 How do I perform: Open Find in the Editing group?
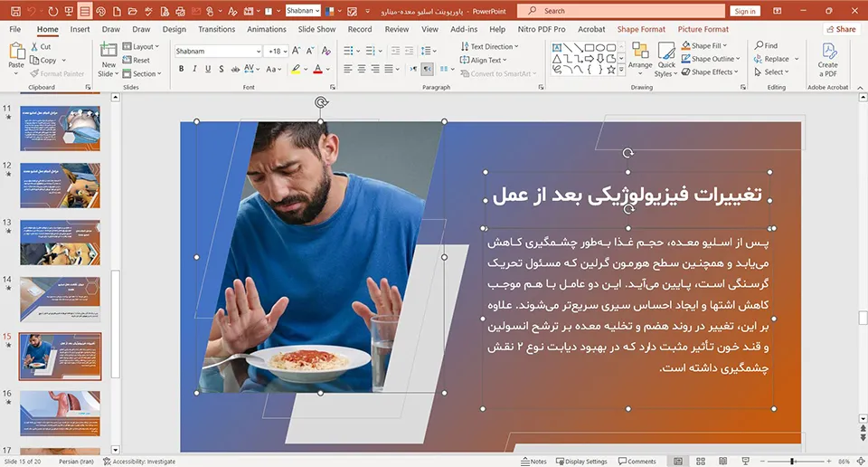[766, 45]
